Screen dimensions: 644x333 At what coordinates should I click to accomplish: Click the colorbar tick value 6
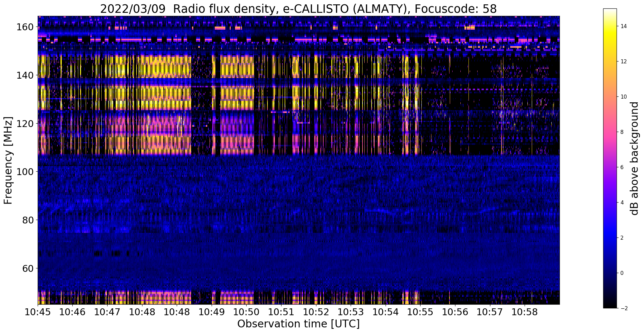click(622, 167)
